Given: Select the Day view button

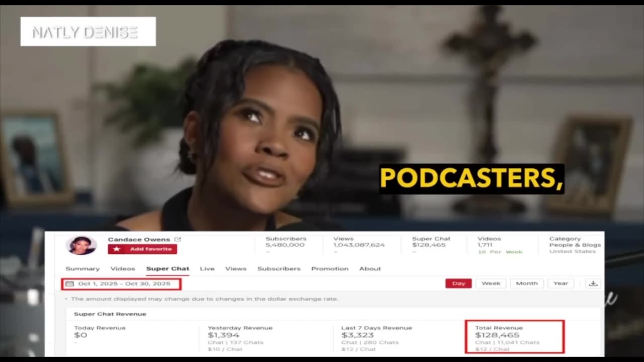Looking at the screenshot, I should tap(458, 283).
